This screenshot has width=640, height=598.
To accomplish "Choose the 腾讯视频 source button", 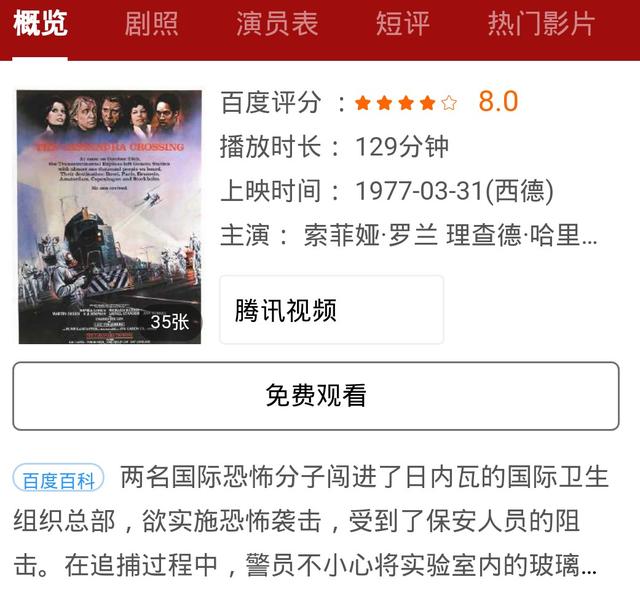I will tap(331, 310).
